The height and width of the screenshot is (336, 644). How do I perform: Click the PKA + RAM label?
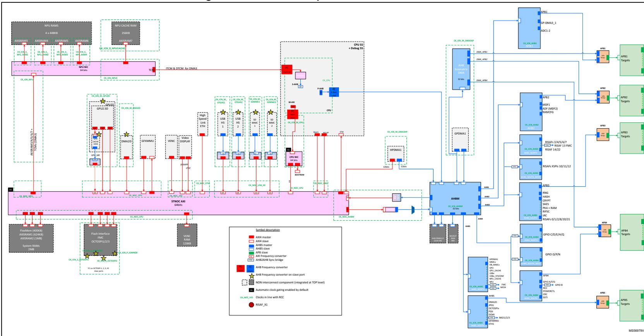(x=550, y=208)
